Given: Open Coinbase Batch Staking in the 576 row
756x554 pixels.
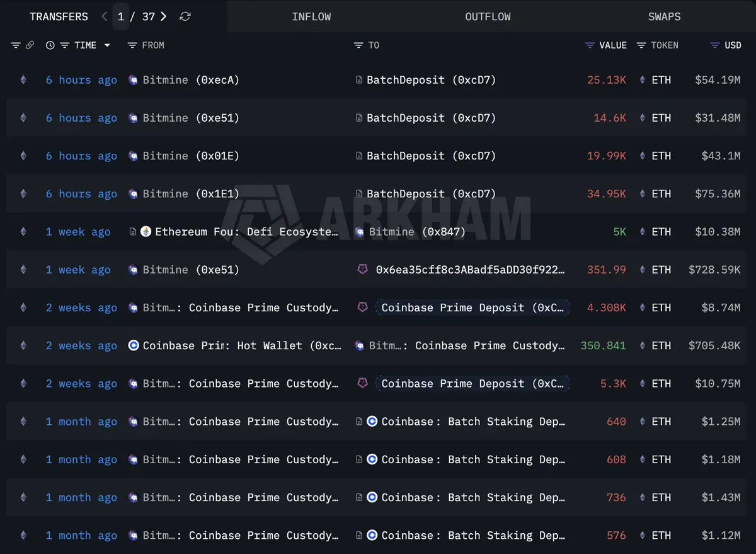Looking at the screenshot, I should point(473,536).
